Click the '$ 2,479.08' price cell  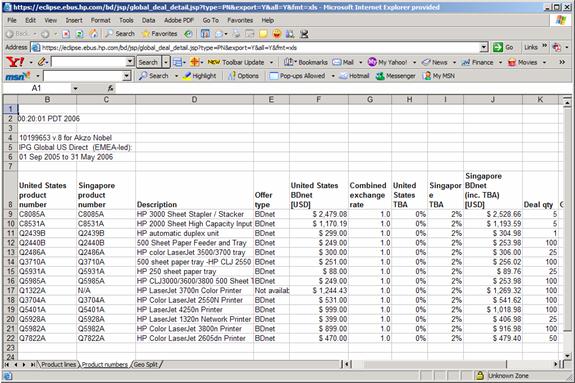(319, 214)
